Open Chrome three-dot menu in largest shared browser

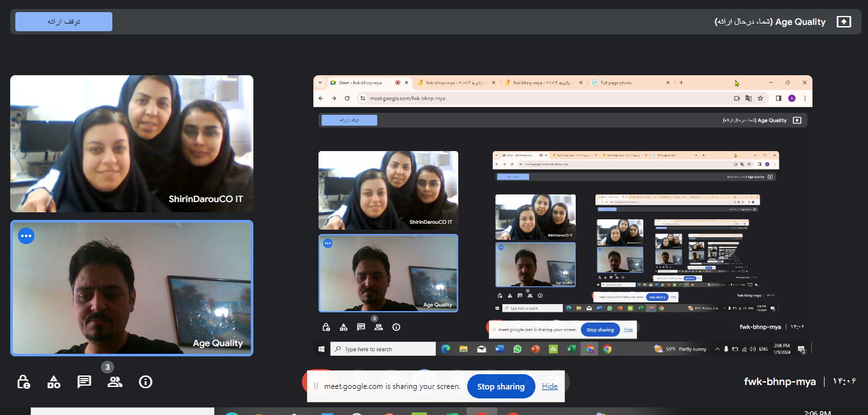[805, 98]
